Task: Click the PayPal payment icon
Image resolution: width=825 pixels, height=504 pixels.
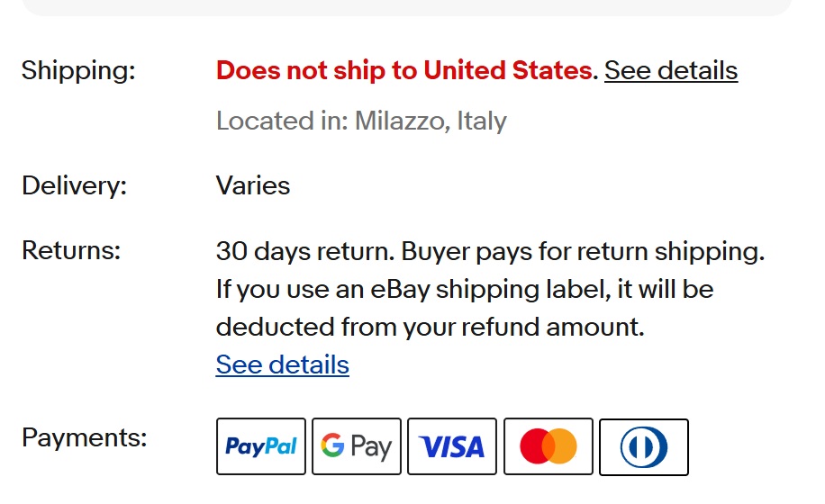Action: coord(261,446)
